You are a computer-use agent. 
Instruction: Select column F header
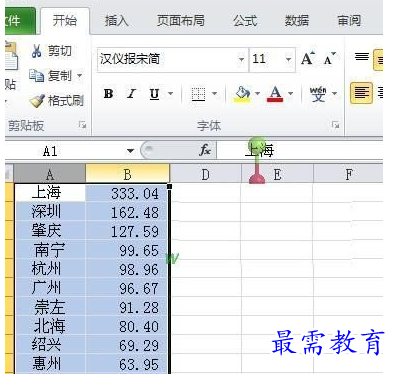click(x=349, y=174)
